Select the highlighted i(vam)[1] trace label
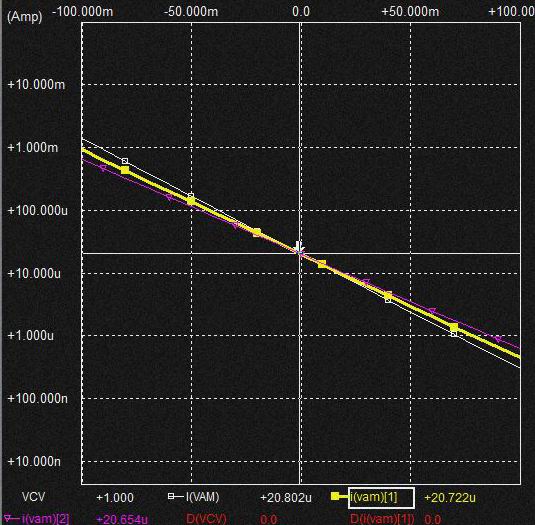 (x=381, y=498)
